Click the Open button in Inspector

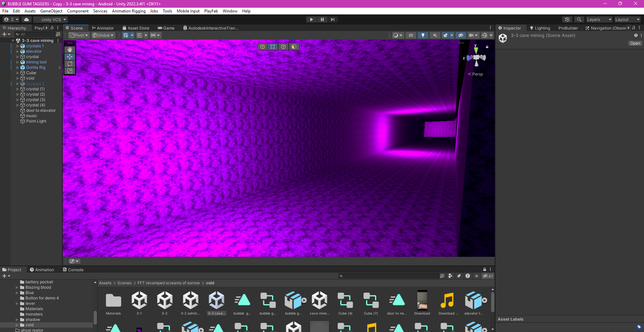635,43
